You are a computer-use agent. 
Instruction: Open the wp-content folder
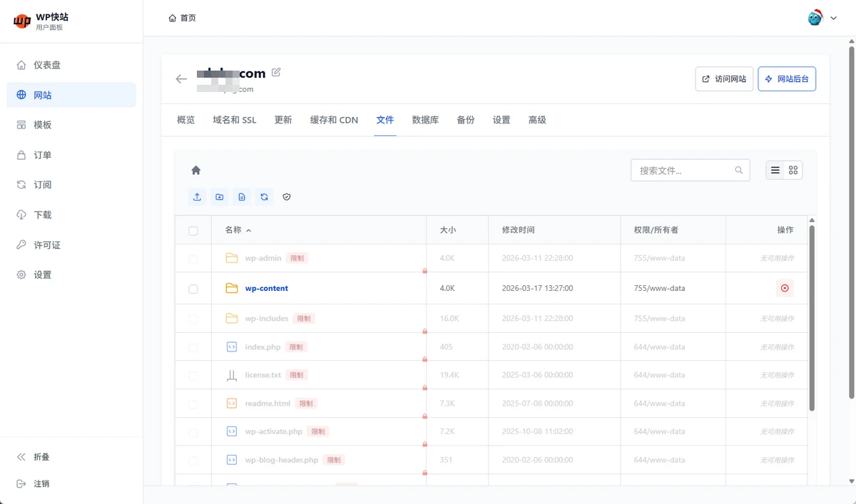pyautogui.click(x=266, y=289)
